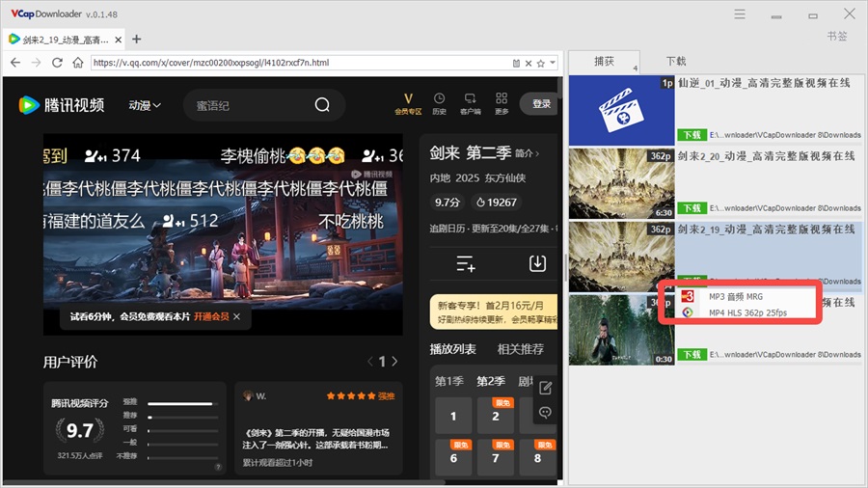The width and height of the screenshot is (868, 488).
Task: Open the 历史 watch history
Action: [x=439, y=103]
